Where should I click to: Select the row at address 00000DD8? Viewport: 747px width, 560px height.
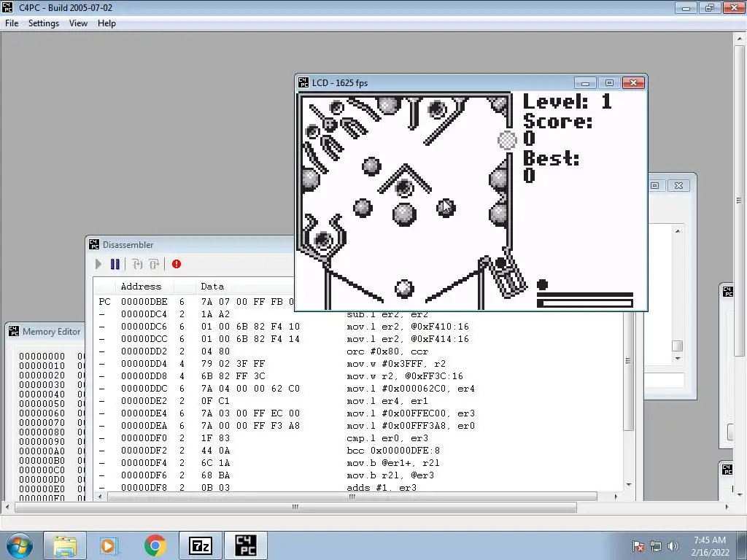pyautogui.click(x=358, y=376)
